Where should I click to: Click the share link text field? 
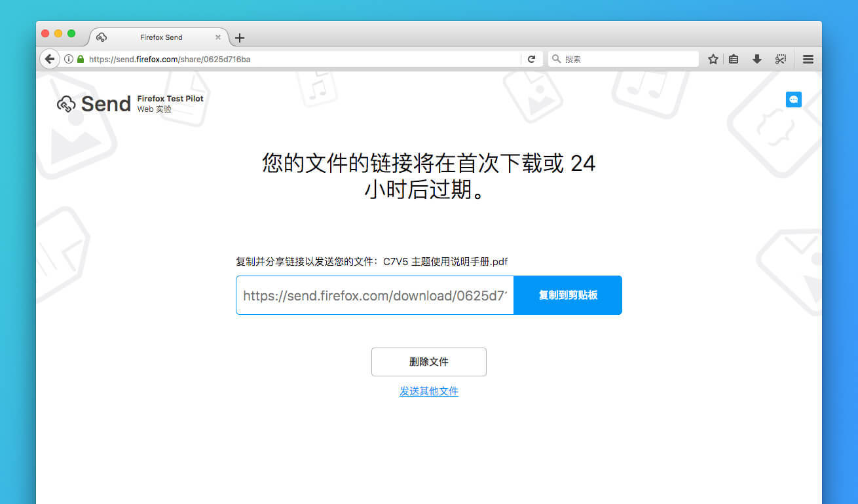(375, 295)
